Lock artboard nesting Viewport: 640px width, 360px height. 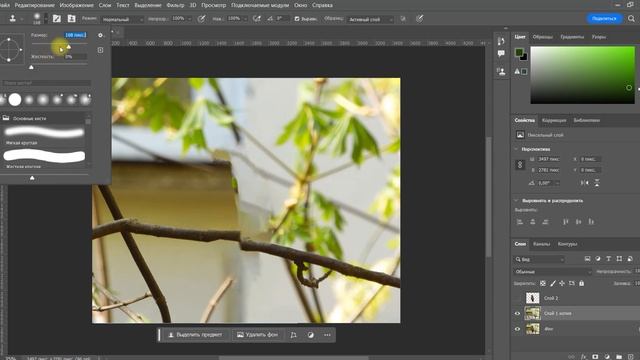572,283
